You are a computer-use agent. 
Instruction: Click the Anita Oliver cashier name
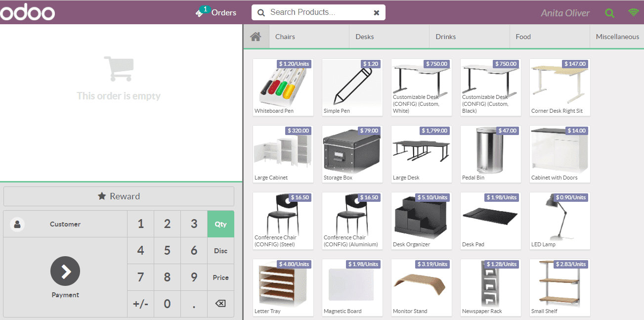click(565, 13)
